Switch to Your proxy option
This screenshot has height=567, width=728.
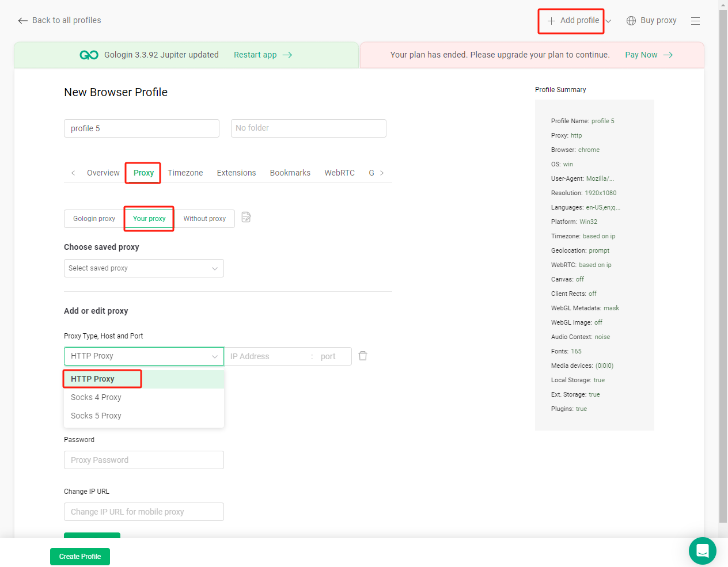tap(149, 219)
